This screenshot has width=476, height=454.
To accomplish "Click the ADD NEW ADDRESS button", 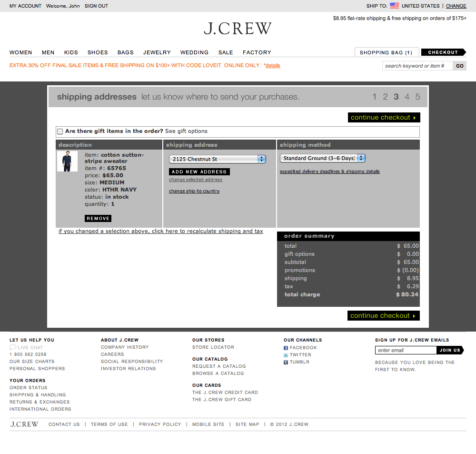I will 199,172.
